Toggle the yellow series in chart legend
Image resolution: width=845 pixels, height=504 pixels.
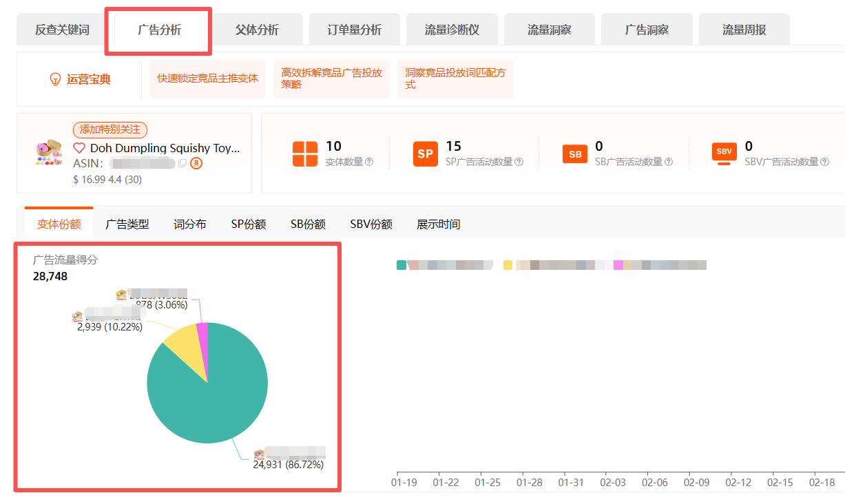[x=508, y=265]
